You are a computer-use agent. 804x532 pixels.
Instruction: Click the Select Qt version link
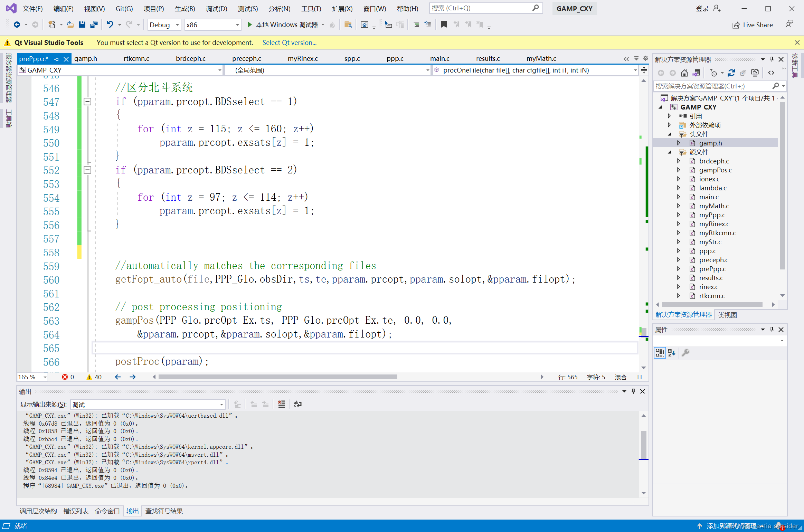tap(289, 42)
